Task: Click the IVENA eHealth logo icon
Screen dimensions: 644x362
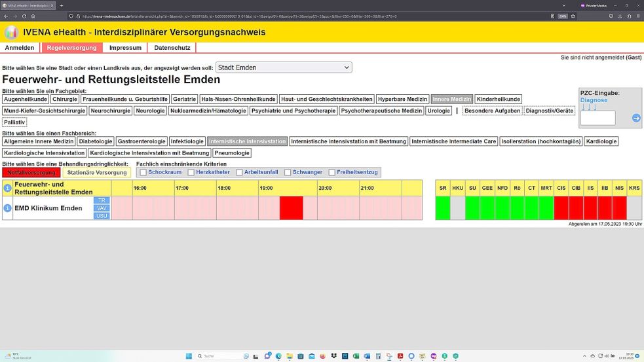Action: point(11,32)
